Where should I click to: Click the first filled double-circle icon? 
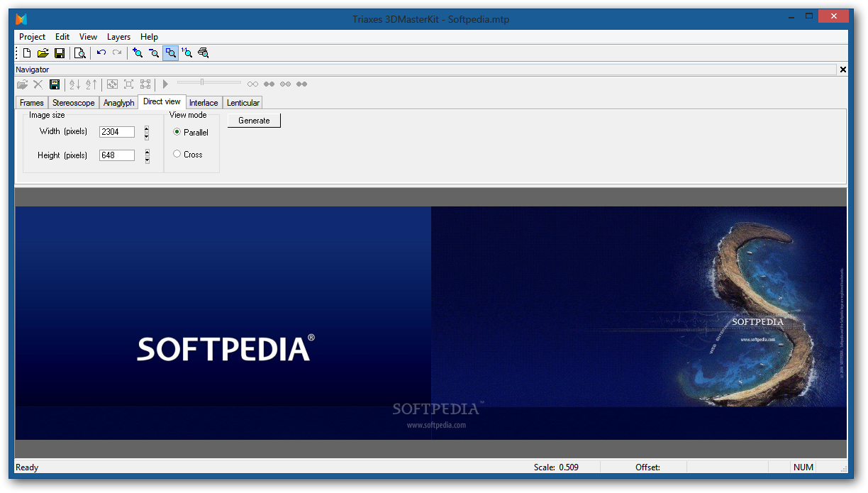(x=269, y=84)
